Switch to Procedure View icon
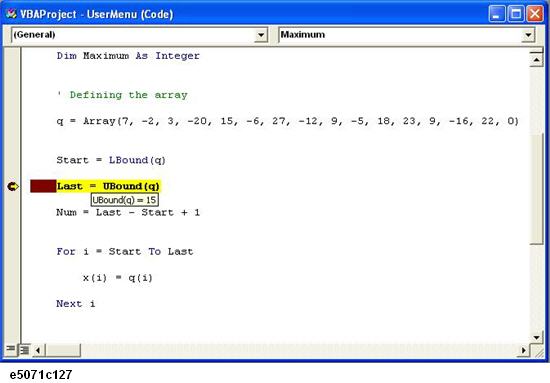 point(10,349)
